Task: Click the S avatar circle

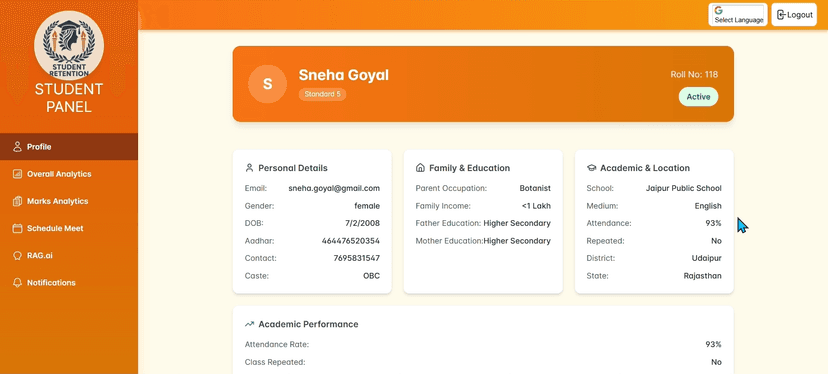Action: click(x=268, y=84)
